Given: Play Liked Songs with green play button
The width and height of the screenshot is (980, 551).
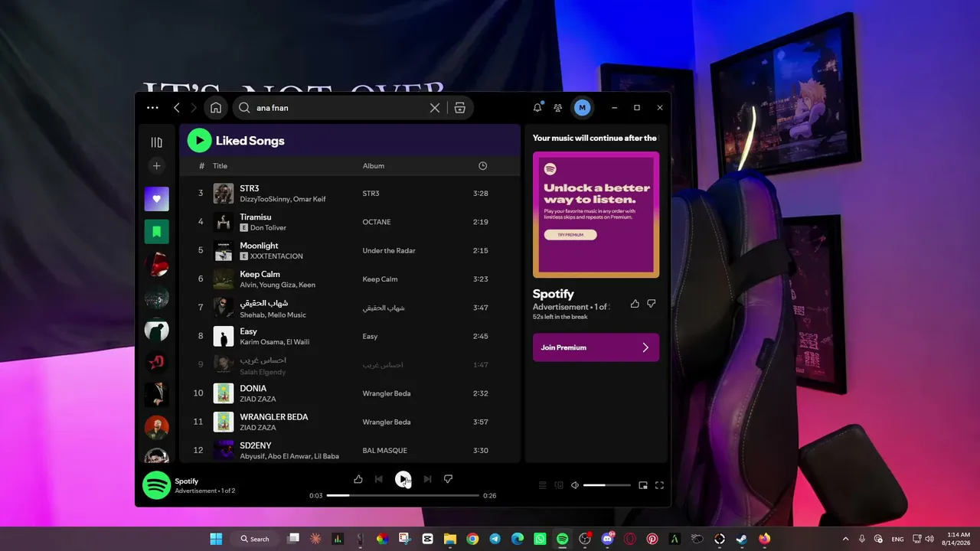Looking at the screenshot, I should (x=199, y=140).
